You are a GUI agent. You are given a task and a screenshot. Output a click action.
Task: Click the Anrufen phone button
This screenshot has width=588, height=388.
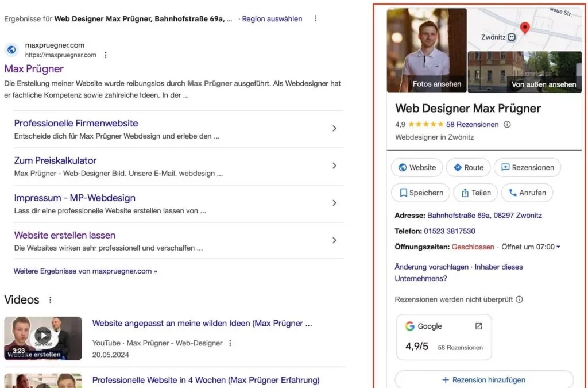point(527,193)
